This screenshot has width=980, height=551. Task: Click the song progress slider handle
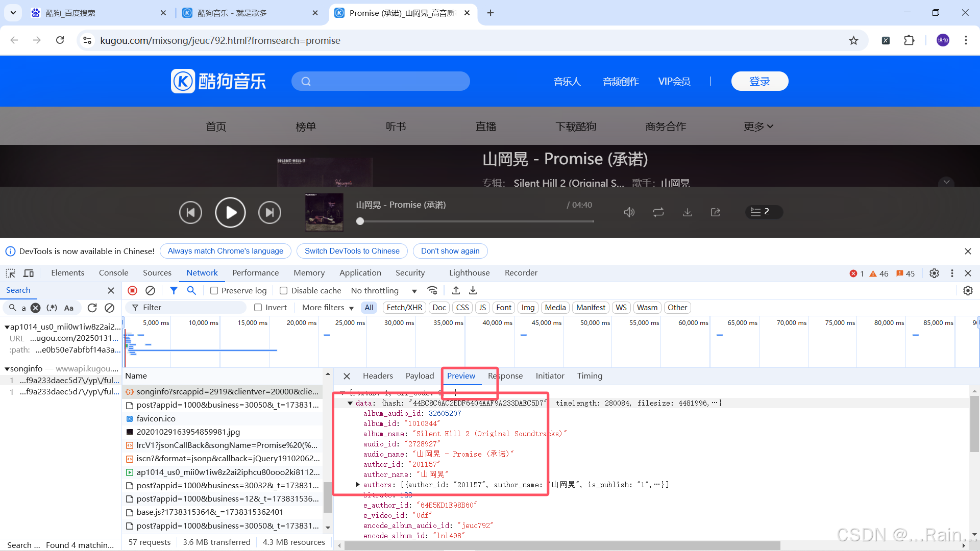(360, 221)
